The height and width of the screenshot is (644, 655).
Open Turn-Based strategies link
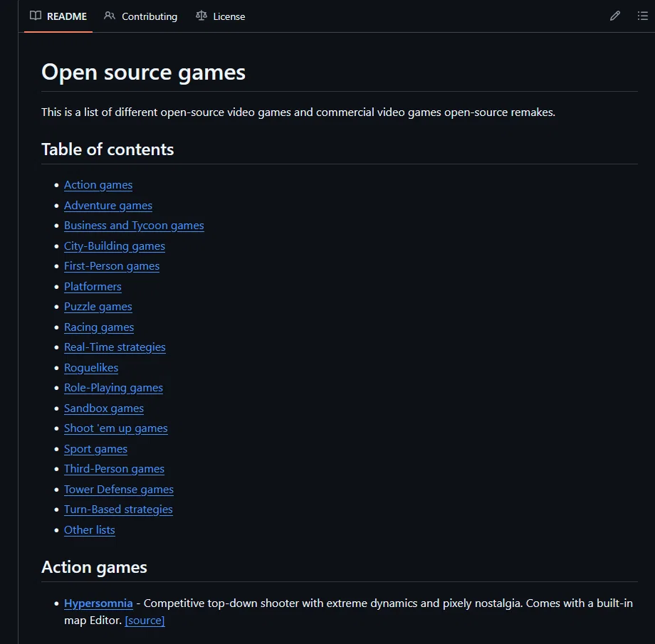[118, 510]
